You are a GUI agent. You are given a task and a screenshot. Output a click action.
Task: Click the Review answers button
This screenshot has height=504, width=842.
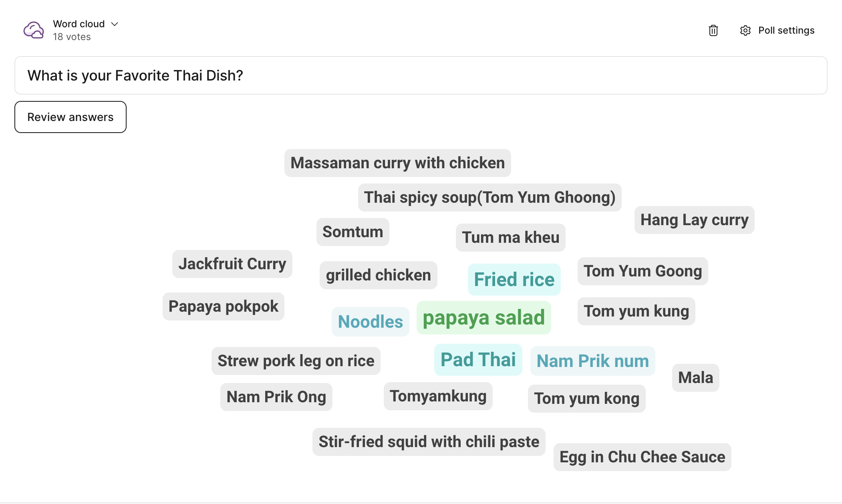tap(71, 117)
